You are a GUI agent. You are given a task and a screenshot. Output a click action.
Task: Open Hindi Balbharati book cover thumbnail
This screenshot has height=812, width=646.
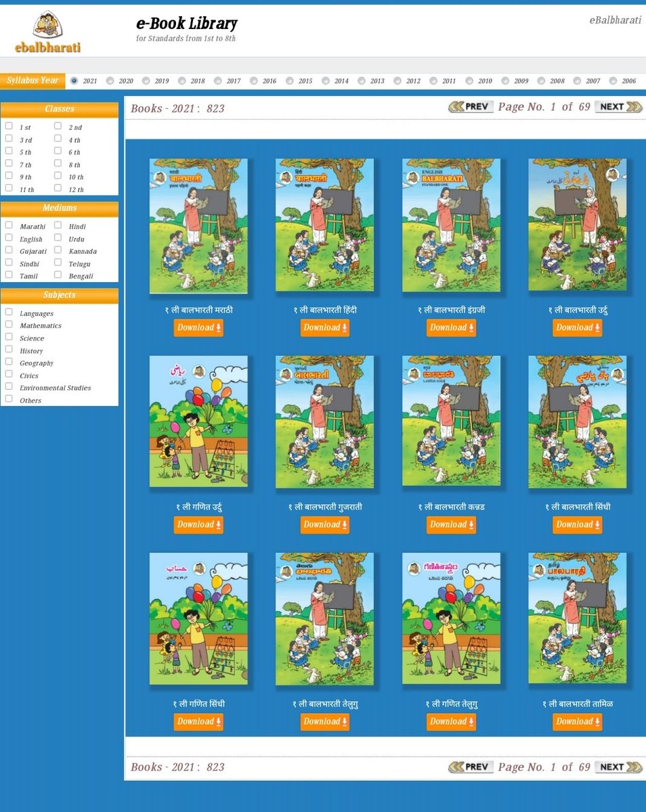(325, 225)
